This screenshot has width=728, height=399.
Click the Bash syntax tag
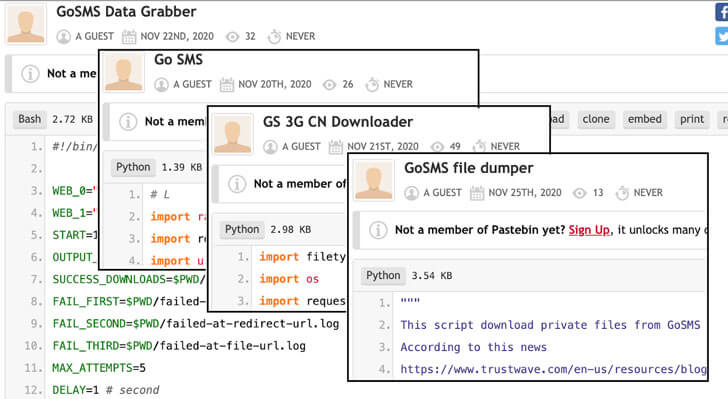tap(30, 119)
